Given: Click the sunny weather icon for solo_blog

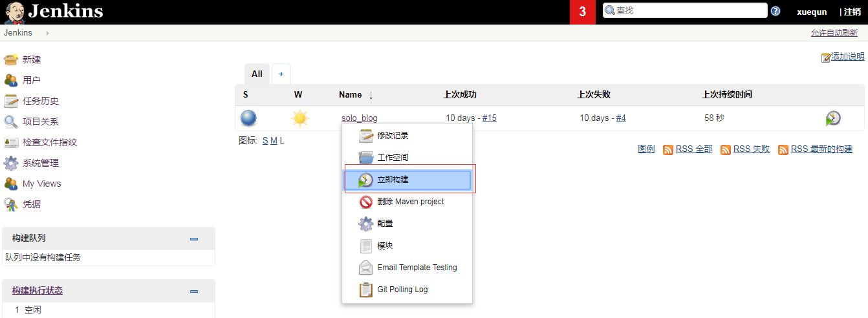Looking at the screenshot, I should click(x=299, y=118).
